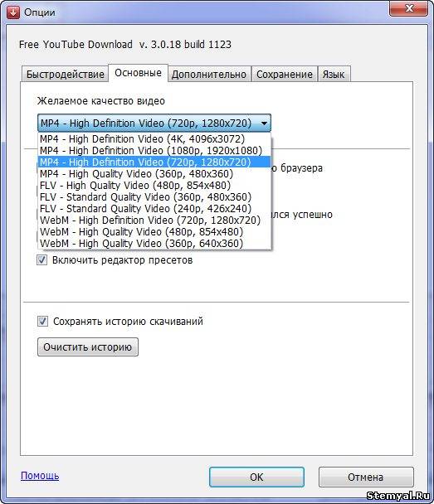
Task: Toggle Сохранять историю скачиваний checkbox
Action: tap(42, 321)
